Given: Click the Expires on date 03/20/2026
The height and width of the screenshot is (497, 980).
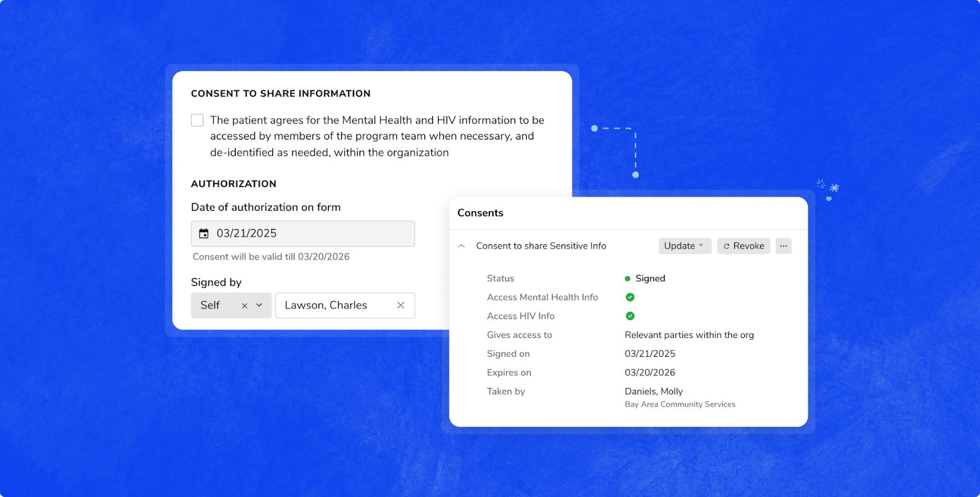Looking at the screenshot, I should click(x=650, y=373).
